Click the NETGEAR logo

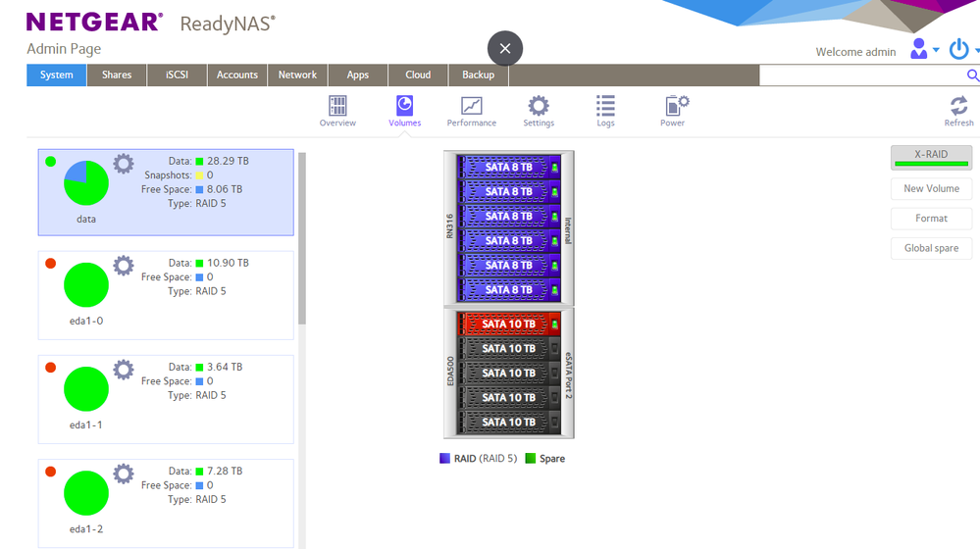pyautogui.click(x=95, y=22)
